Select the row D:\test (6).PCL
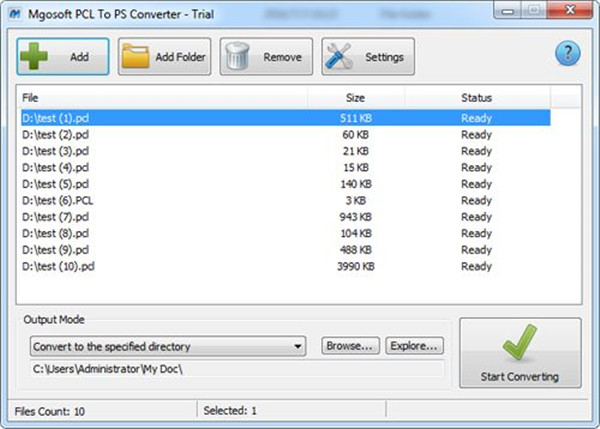This screenshot has height=429, width=600. [x=286, y=200]
